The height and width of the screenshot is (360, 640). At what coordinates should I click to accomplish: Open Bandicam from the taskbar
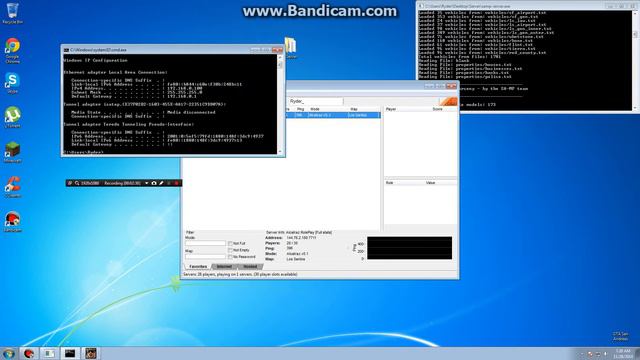[29, 353]
